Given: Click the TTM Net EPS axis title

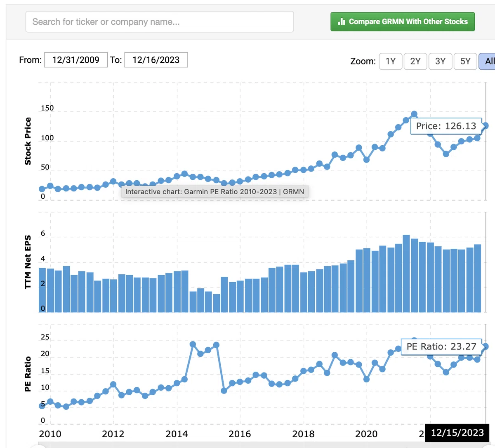Looking at the screenshot, I should click(x=28, y=262).
